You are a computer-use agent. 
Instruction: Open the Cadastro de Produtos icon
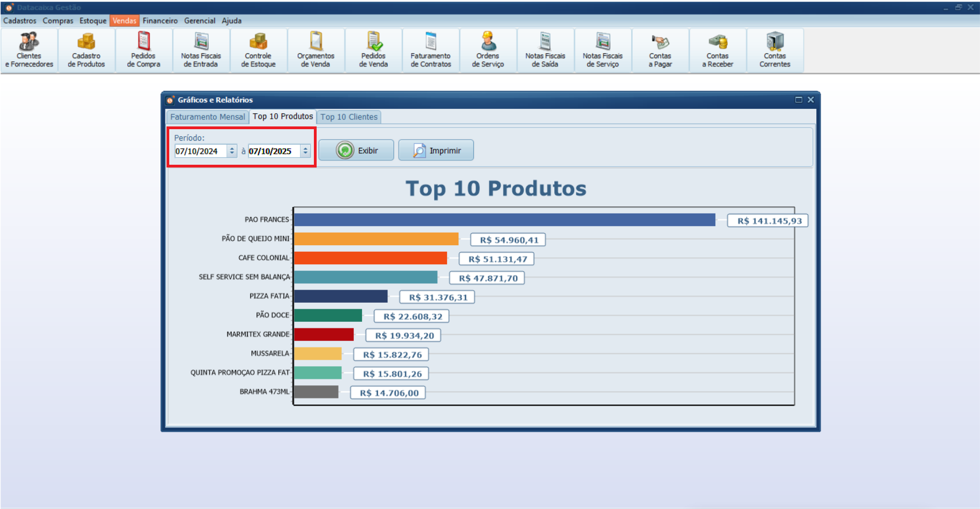(x=86, y=50)
